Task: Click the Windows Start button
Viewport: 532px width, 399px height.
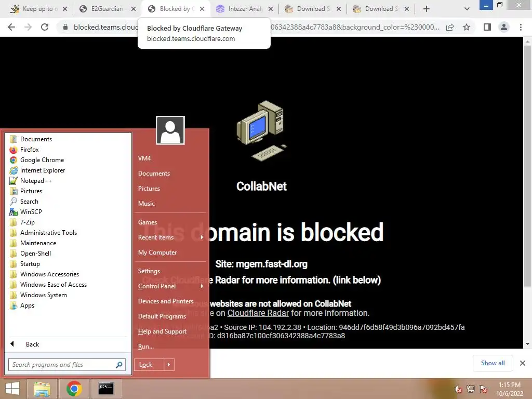Action: click(12, 389)
